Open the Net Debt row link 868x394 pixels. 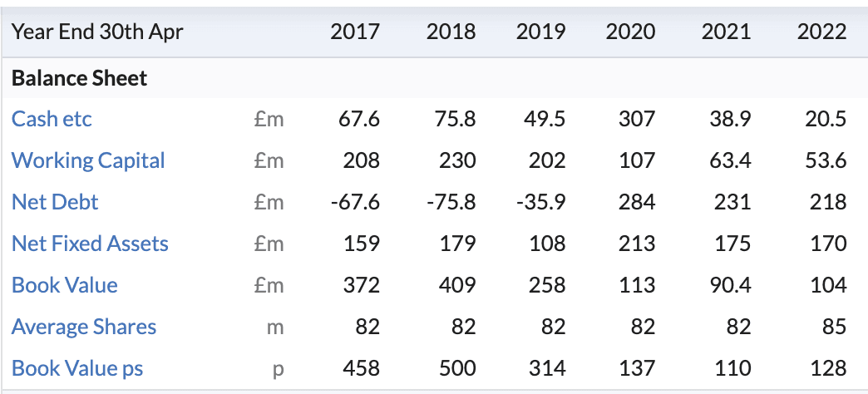tap(55, 202)
